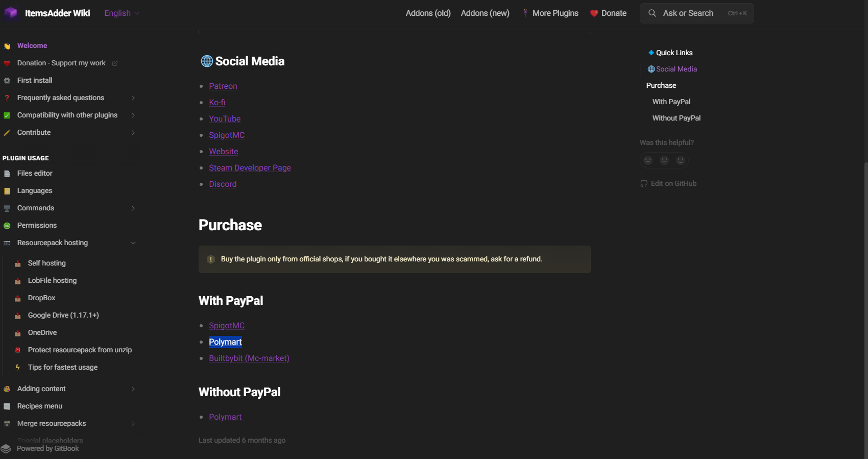Open OneDrive hosting page
The width and height of the screenshot is (868, 459).
click(42, 333)
